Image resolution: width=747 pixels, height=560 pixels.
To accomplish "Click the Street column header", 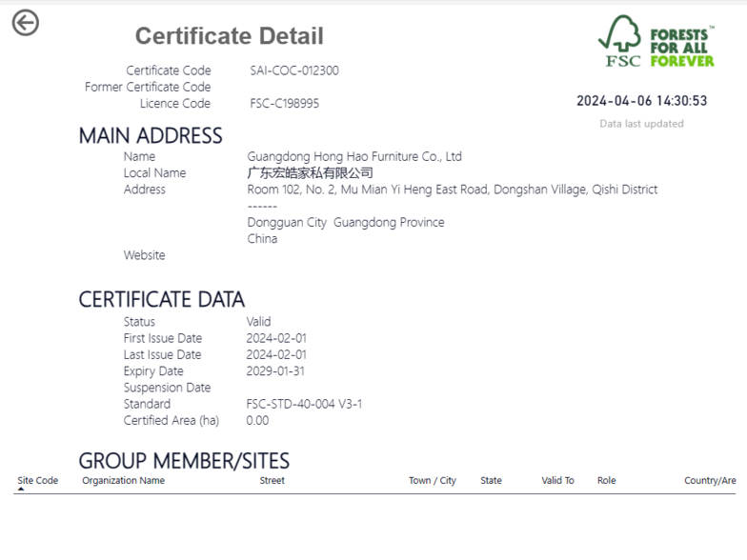I will coord(272,481).
